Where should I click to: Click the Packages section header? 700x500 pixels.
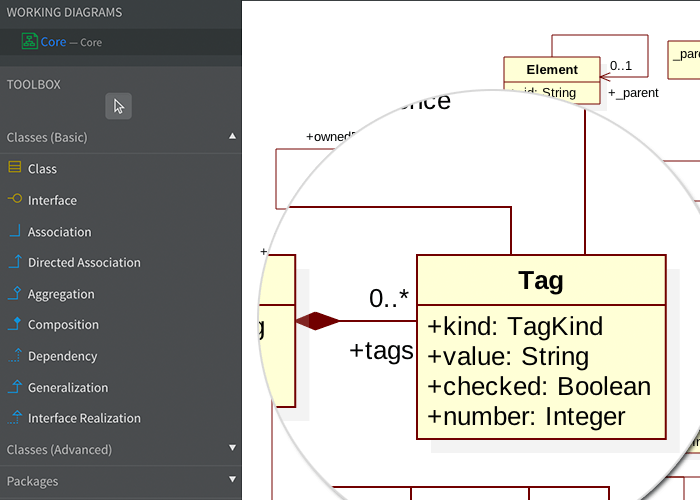(121, 481)
